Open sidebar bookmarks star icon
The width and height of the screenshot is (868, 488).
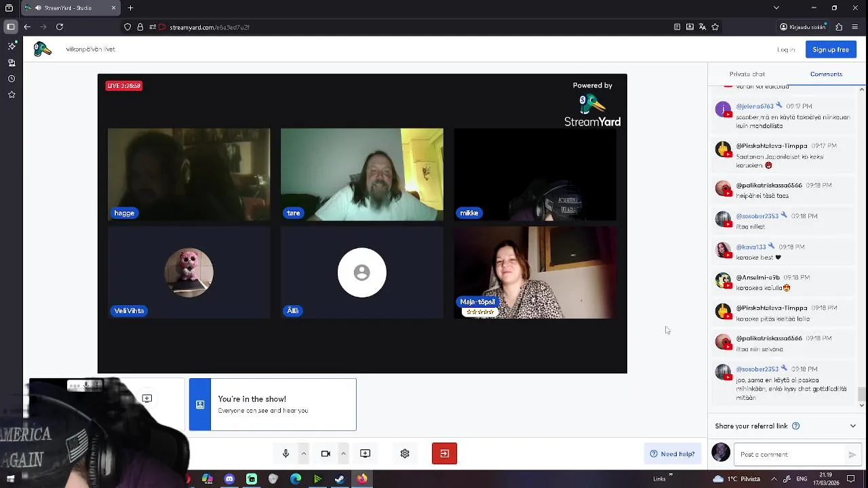[12, 95]
